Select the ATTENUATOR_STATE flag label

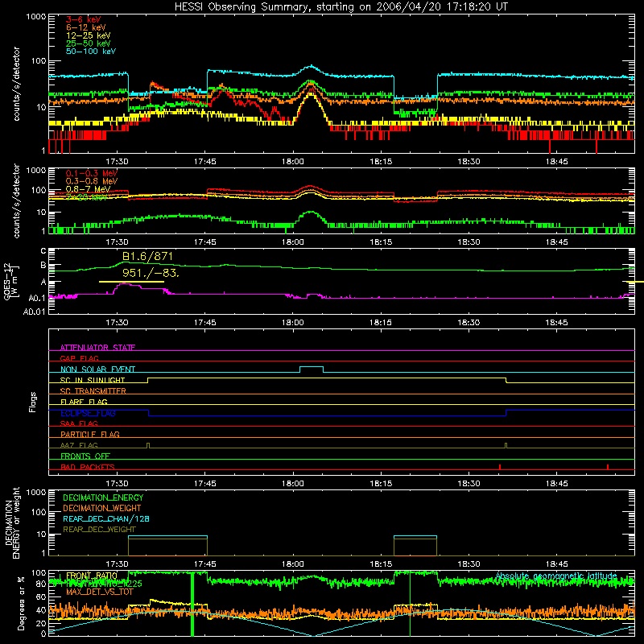point(97,348)
